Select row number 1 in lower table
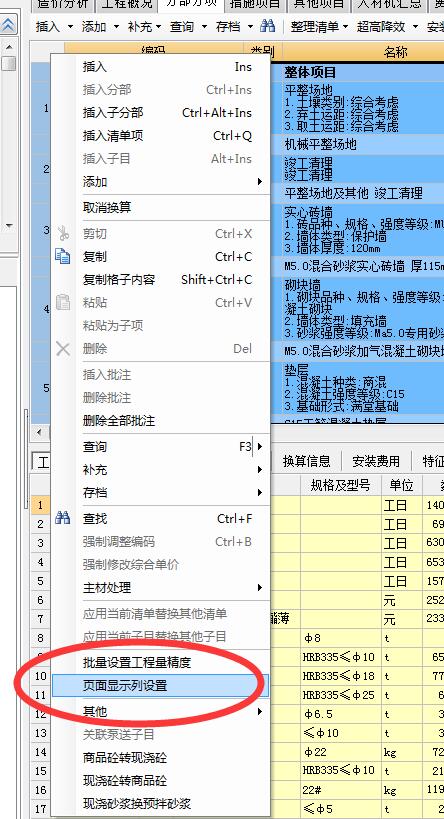 pos(40,505)
